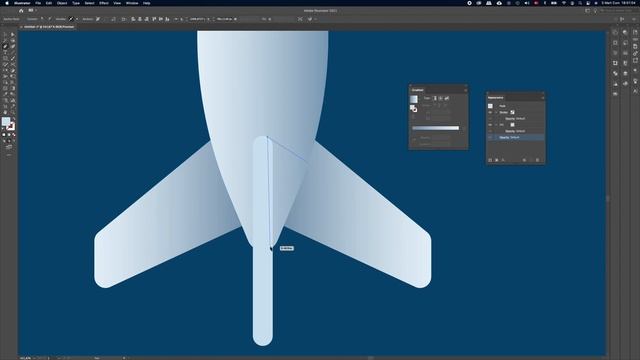Viewport: 640px width, 360px height.
Task: Click gradient fill thumbnail in Gradient panel
Action: coord(414,99)
